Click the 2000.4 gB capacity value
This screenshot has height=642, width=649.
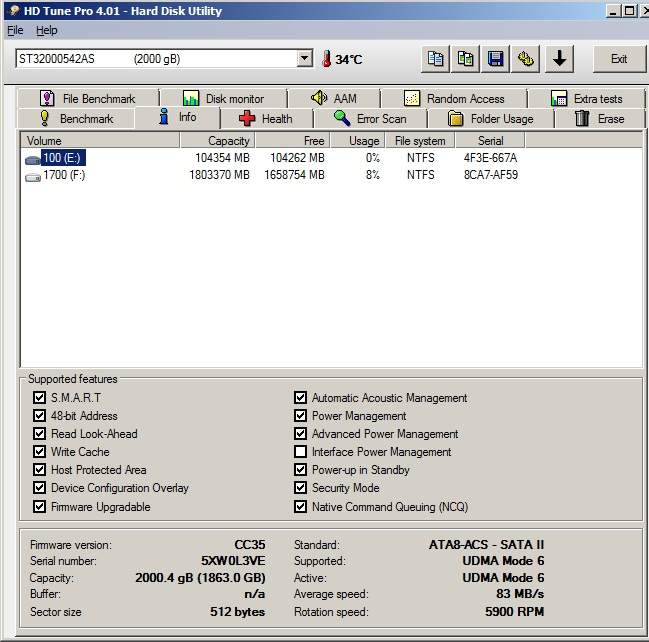click(x=200, y=577)
